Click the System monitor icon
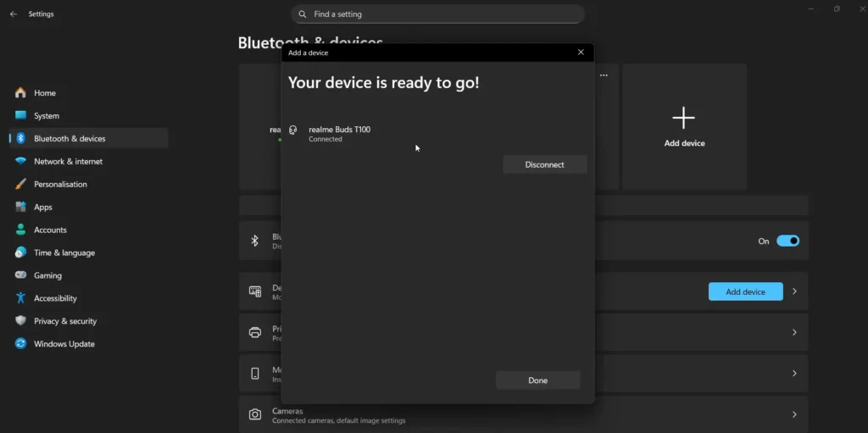The image size is (868, 433). [20, 115]
